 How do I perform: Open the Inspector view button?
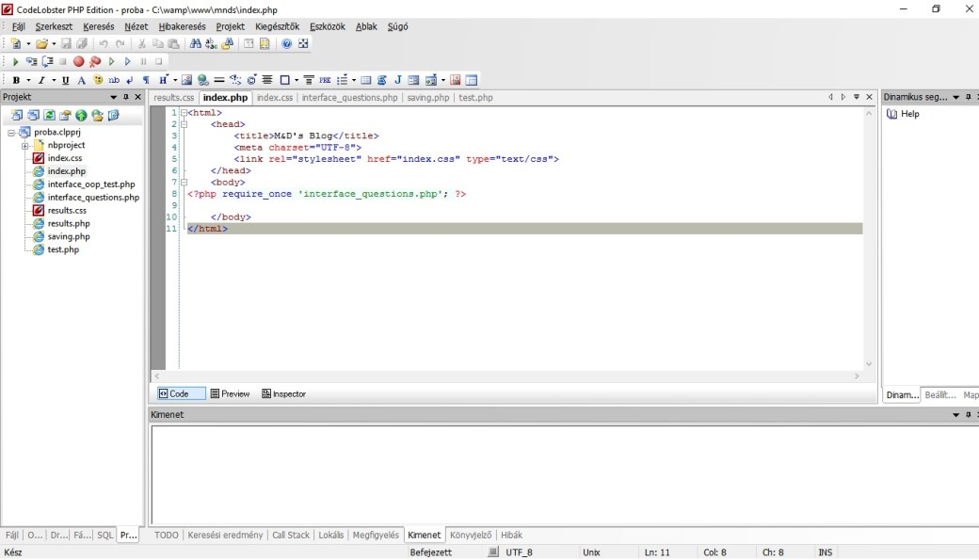pos(283,394)
